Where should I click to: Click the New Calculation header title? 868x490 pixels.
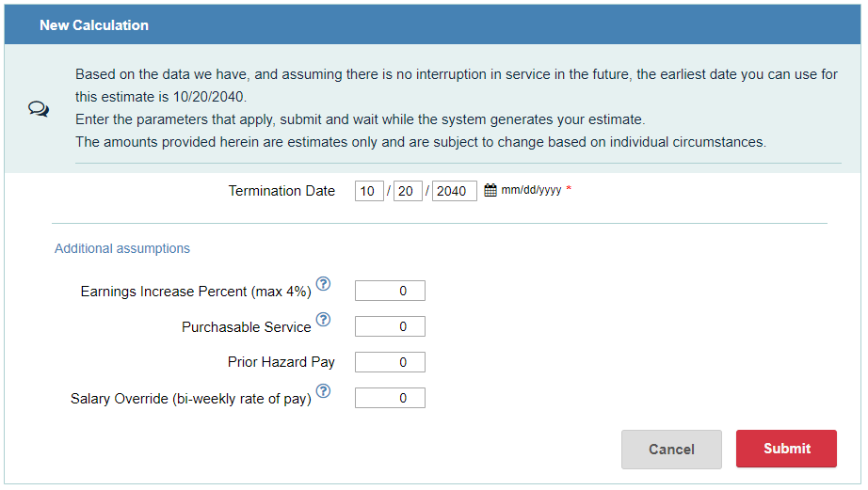[94, 25]
